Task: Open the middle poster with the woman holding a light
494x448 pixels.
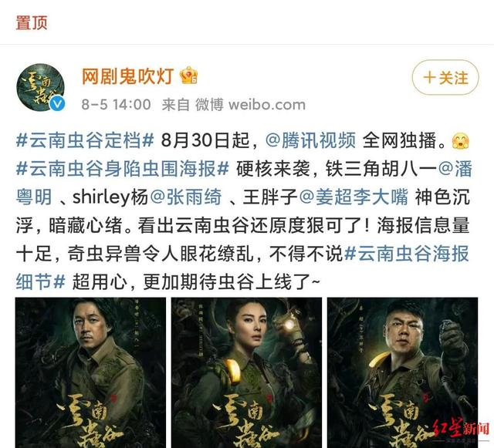Action: click(246, 372)
